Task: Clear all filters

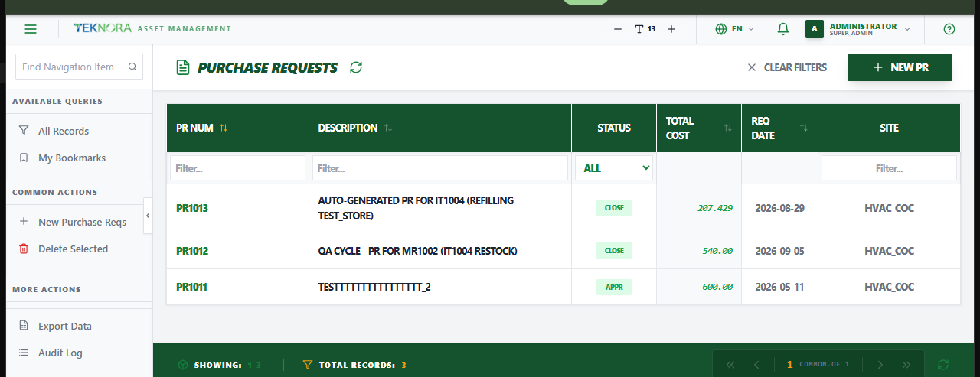Action: (787, 67)
